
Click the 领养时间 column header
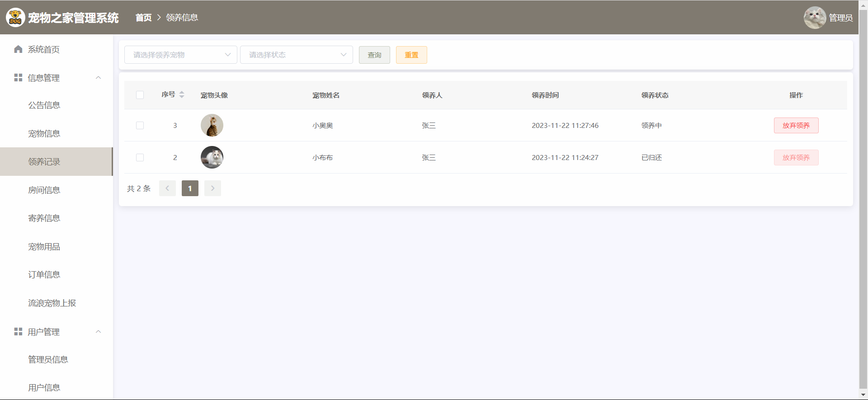click(545, 95)
